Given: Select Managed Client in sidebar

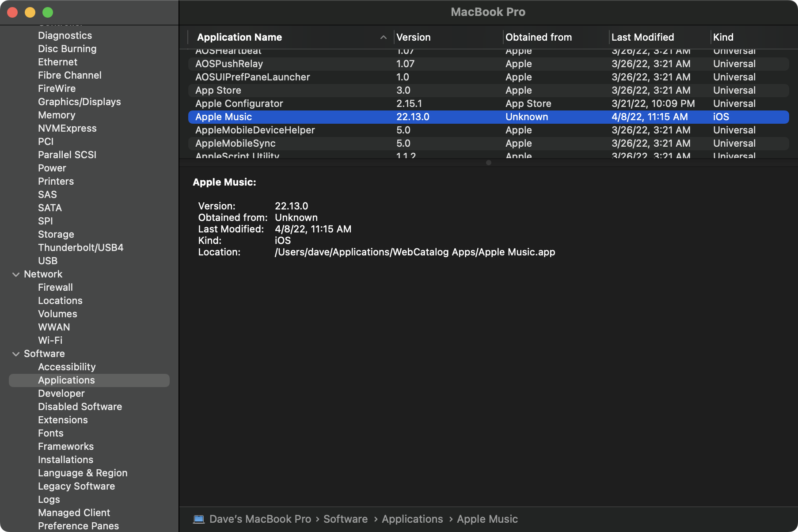Looking at the screenshot, I should [74, 513].
